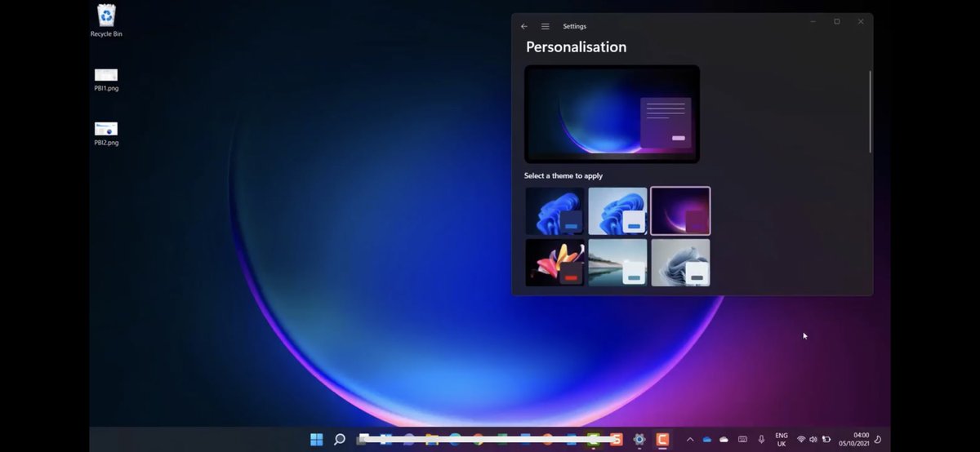Image resolution: width=980 pixels, height=452 pixels.
Task: Show hidden system tray icons
Action: click(690, 440)
